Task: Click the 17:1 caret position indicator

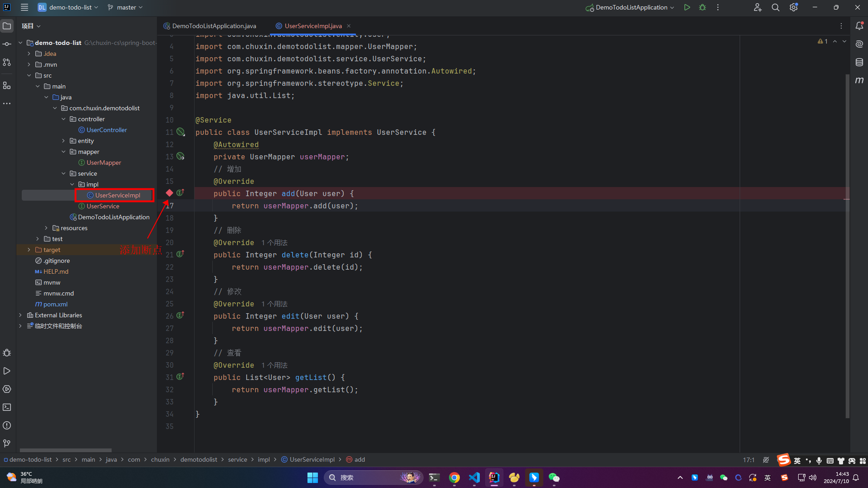Action: [749, 460]
